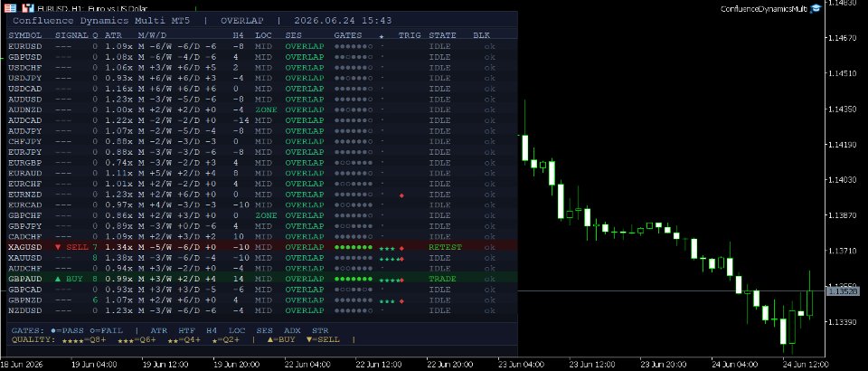The image size is (868, 371).
Task: Click the SELL signal in XAGUSD row
Action: point(78,248)
